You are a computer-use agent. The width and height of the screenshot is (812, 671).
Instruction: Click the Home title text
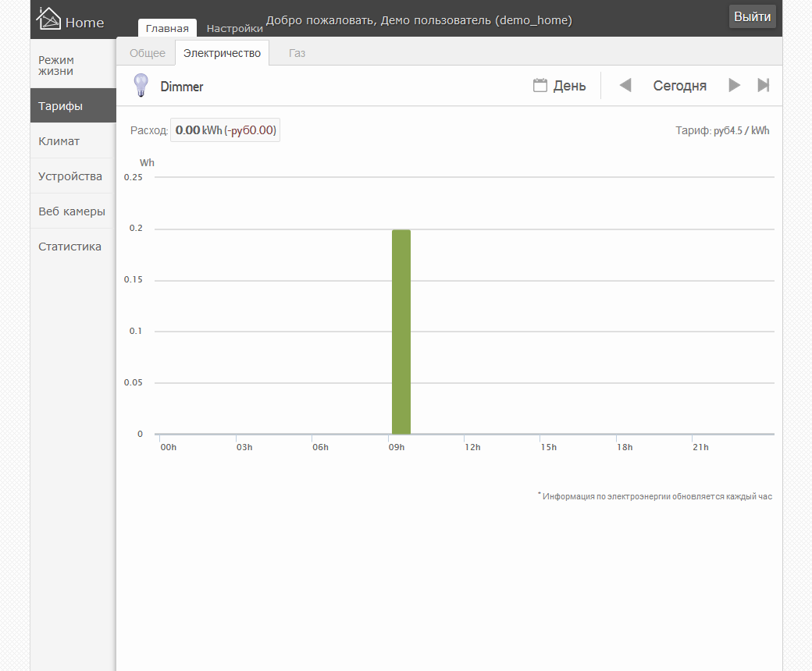[85, 23]
